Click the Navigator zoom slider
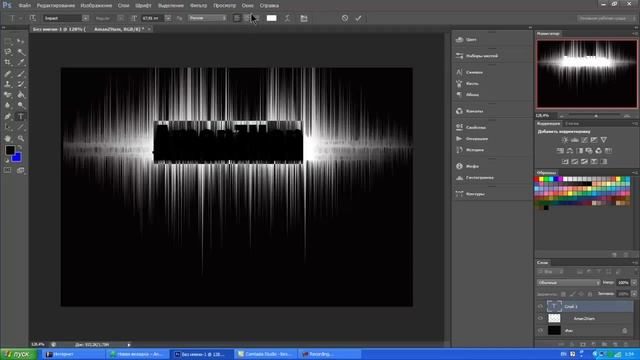Image resolution: width=640 pixels, height=360 pixels. pyautogui.click(x=596, y=116)
